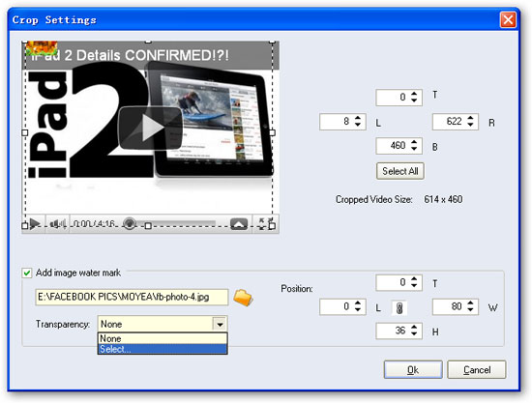
Task: Click the watermark file path field
Action: pos(132,298)
